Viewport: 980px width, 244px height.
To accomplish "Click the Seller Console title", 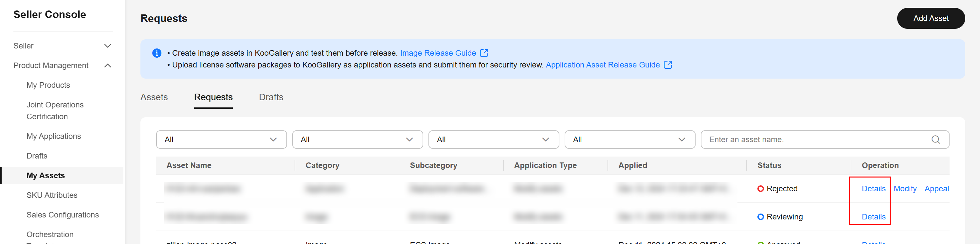I will pyautogui.click(x=49, y=14).
